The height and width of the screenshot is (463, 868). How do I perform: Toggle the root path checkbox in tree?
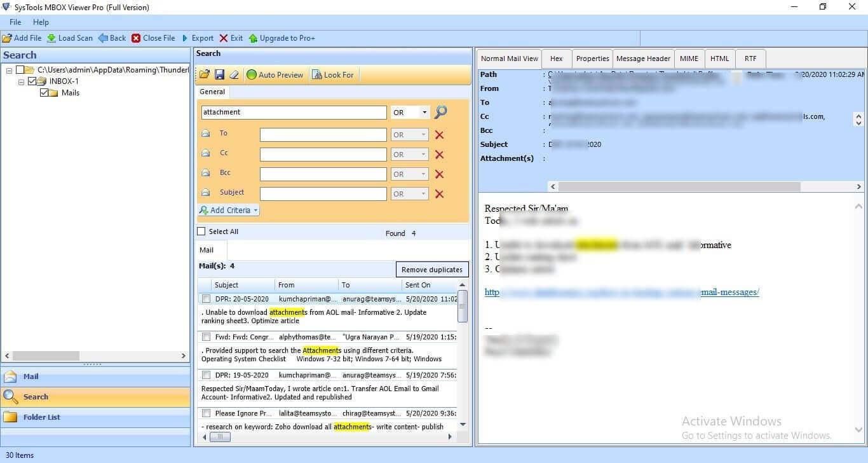tap(20, 70)
